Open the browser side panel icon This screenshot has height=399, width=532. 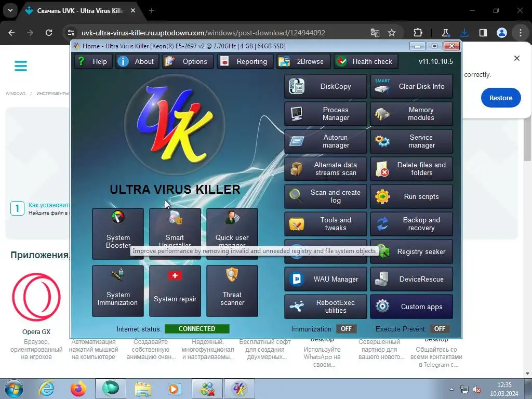(483, 33)
